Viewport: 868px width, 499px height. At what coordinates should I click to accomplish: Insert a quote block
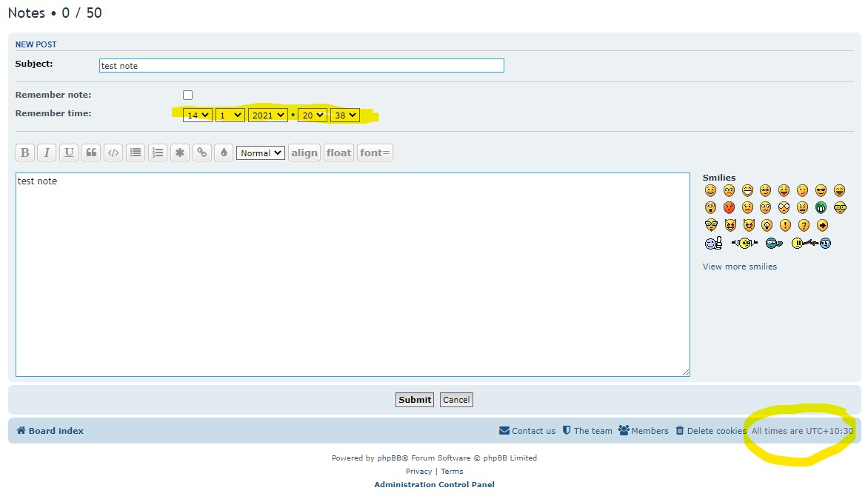[90, 152]
